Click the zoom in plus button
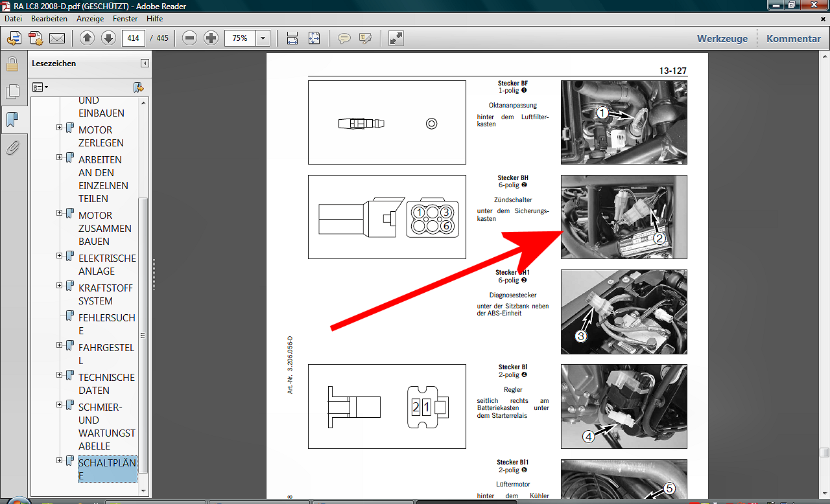 211,38
